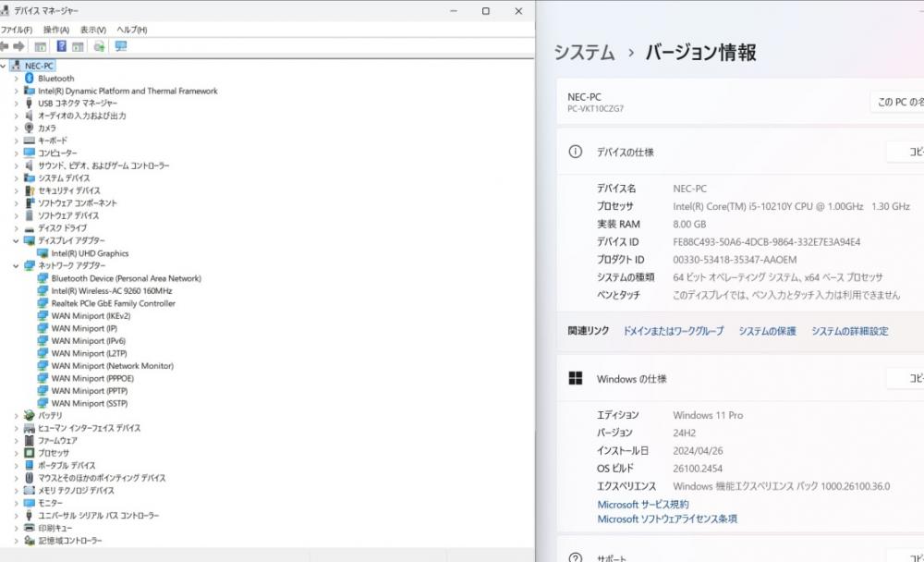Click the Realtek PCIe GbE controller icon
This screenshot has width=924, height=562.
click(43, 303)
